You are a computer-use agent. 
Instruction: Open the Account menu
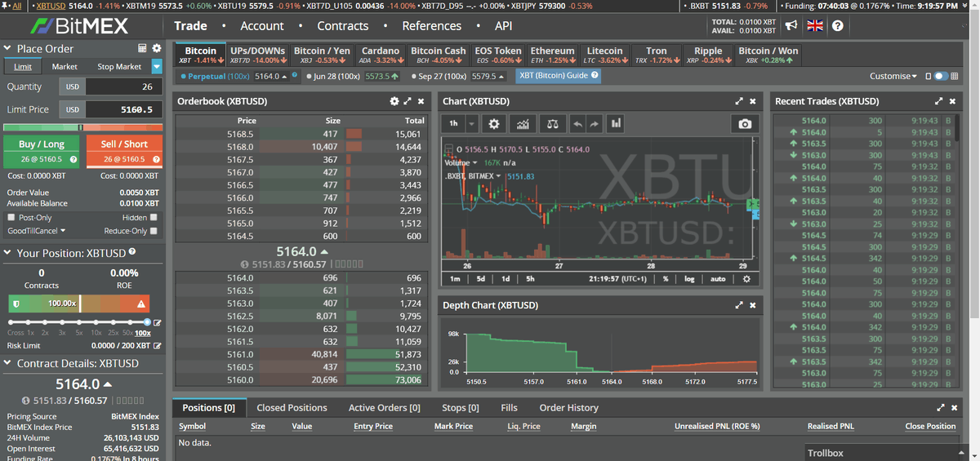pos(262,25)
